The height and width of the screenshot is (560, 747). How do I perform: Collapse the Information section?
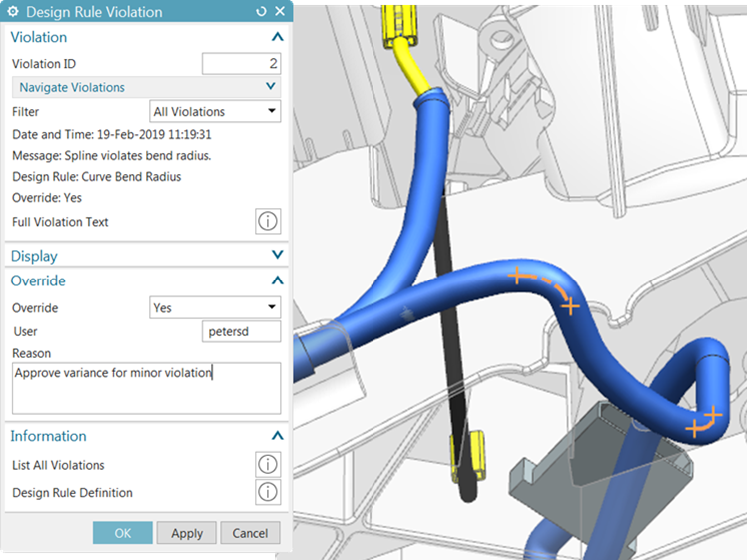coord(277,435)
